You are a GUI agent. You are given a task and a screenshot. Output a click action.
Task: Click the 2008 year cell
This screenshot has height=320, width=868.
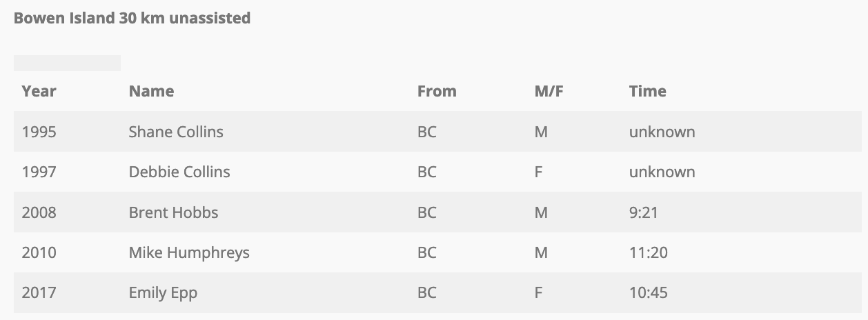point(39,212)
